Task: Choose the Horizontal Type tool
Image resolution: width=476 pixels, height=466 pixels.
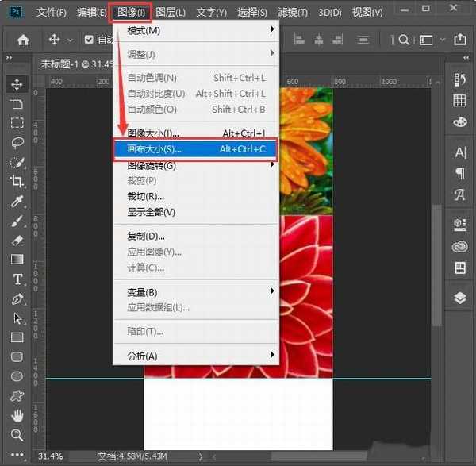Action: (x=17, y=279)
